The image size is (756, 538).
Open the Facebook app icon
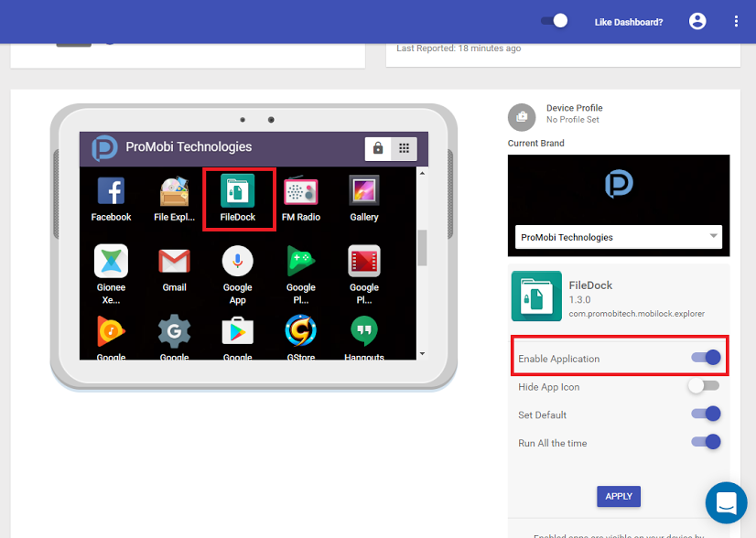pyautogui.click(x=111, y=191)
